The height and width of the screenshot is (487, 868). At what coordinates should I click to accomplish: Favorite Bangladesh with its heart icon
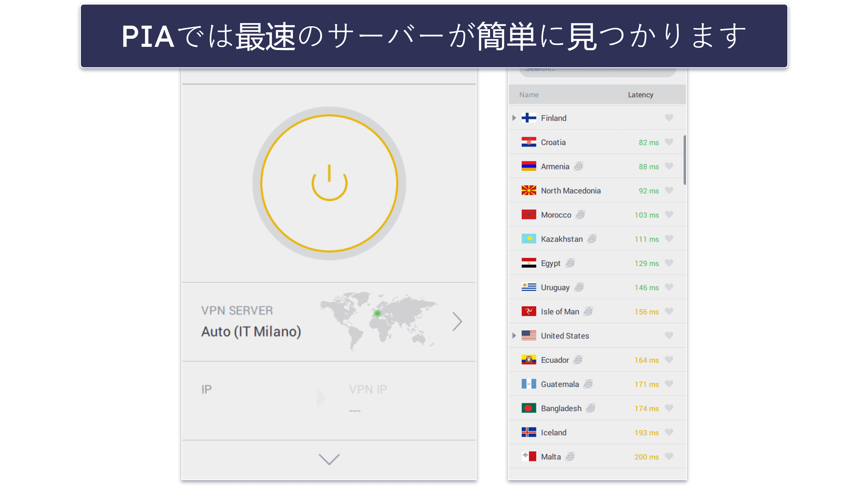[669, 408]
